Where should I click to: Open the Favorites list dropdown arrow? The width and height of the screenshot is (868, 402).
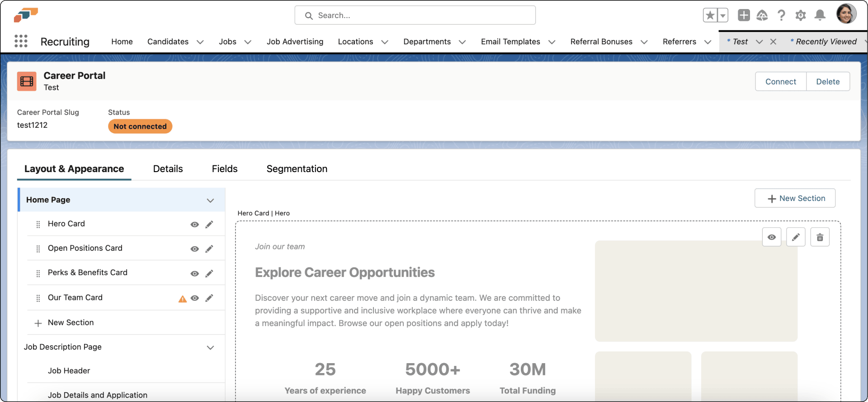tap(723, 15)
